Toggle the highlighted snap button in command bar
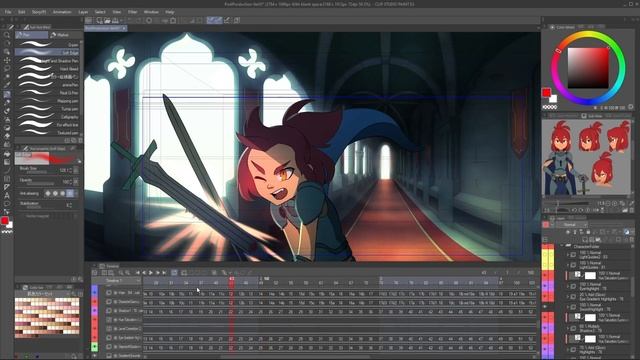Viewport: 640px width, 360px height. coord(214,20)
